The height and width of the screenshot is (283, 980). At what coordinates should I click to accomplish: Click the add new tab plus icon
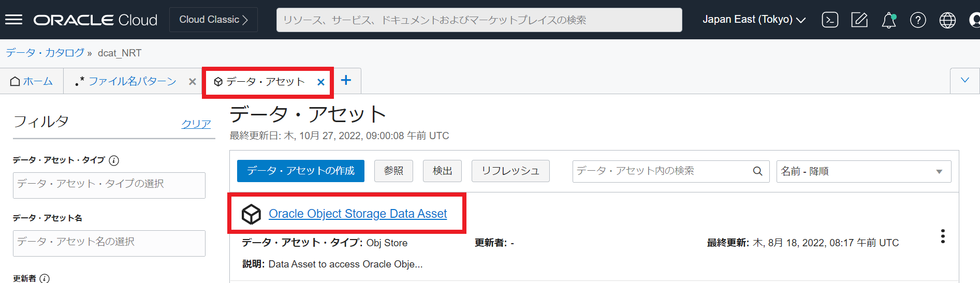tap(346, 81)
